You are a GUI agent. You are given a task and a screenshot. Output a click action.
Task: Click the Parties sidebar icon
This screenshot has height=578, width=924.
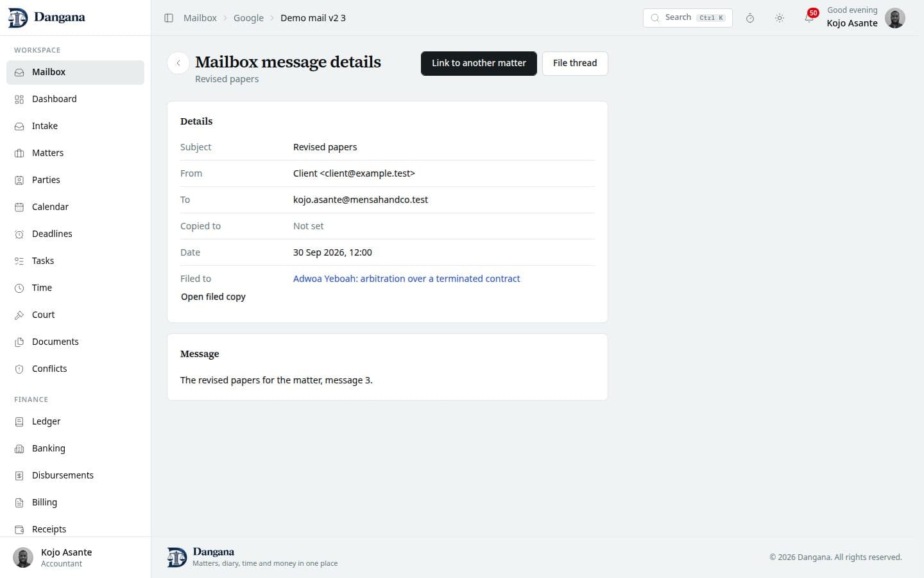(x=19, y=180)
